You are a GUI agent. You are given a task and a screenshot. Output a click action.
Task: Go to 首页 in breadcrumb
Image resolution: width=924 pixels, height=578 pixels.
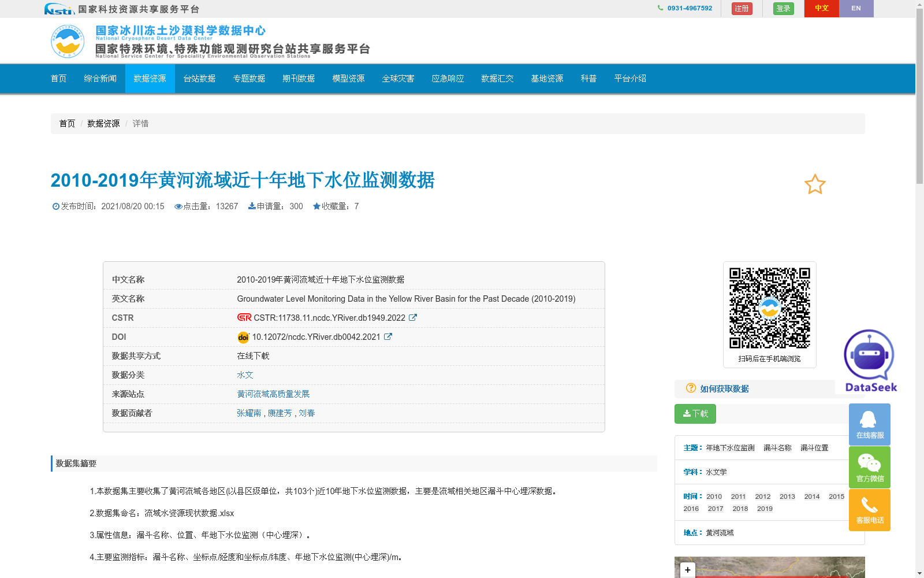[67, 124]
